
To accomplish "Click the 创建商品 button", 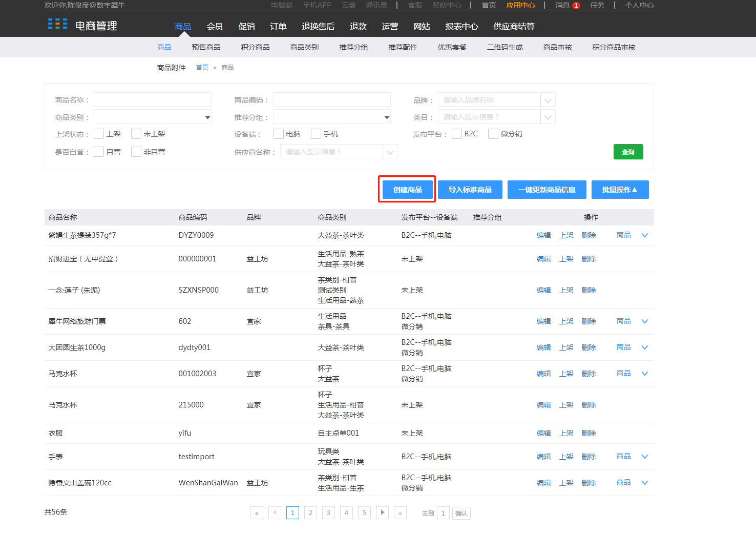I will [x=408, y=190].
